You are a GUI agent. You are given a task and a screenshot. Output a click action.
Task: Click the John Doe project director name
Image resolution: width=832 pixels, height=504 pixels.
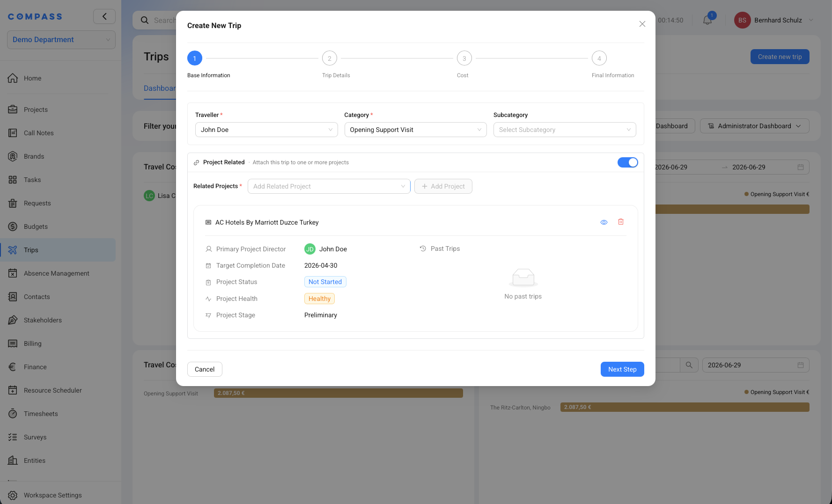(x=333, y=249)
